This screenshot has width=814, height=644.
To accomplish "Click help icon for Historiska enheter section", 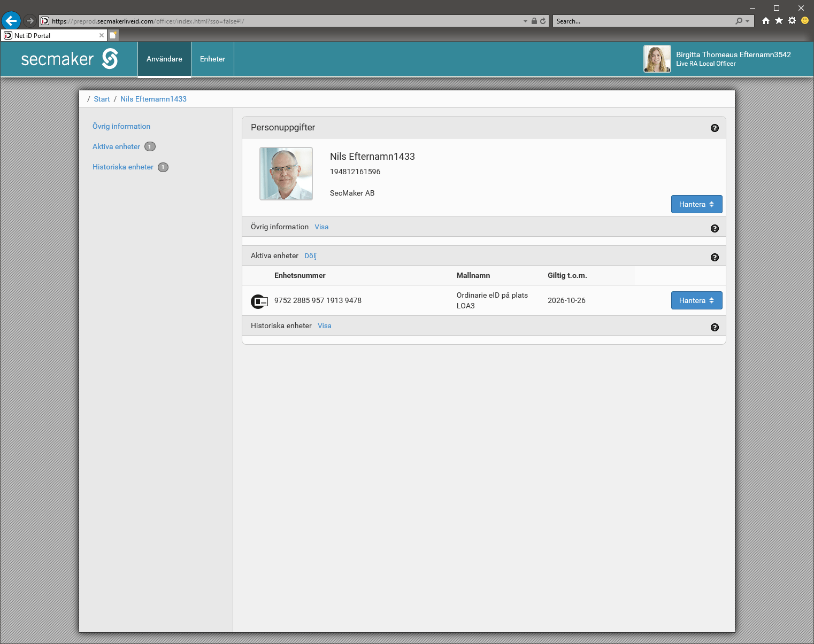I will point(715,327).
